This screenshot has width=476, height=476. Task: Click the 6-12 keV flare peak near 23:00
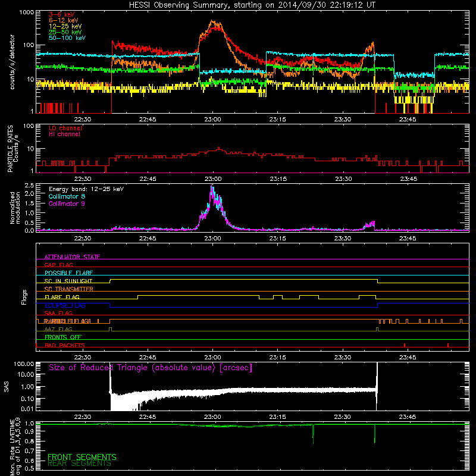[x=212, y=21]
